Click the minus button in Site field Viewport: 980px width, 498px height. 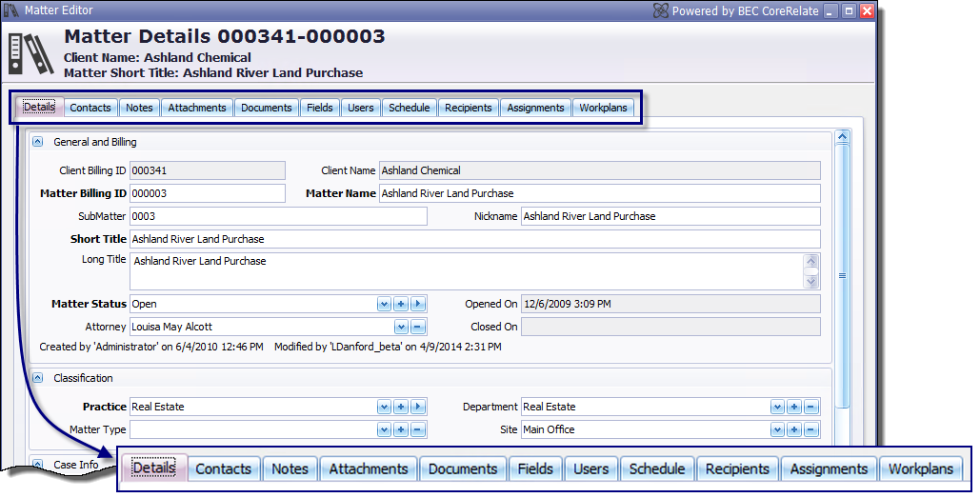[x=811, y=429]
